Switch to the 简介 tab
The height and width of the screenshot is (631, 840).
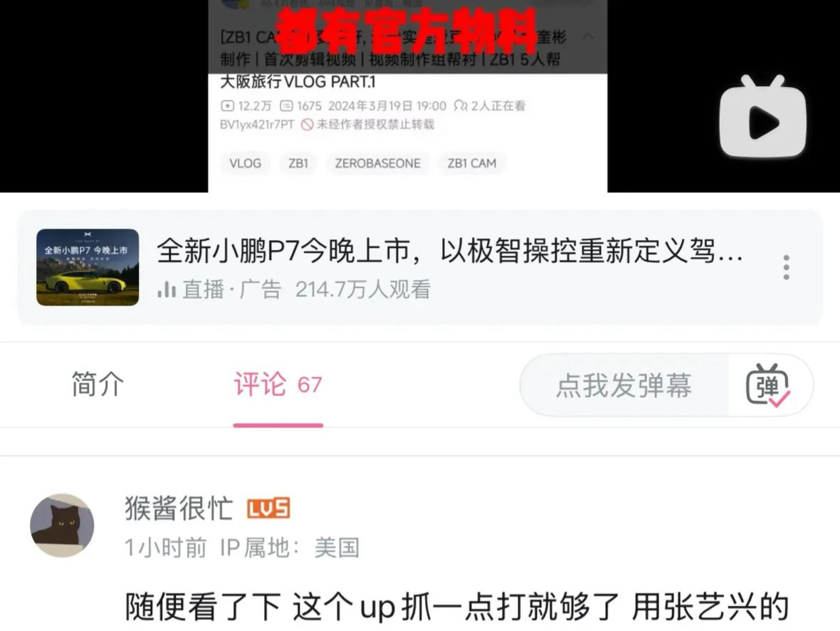point(98,385)
